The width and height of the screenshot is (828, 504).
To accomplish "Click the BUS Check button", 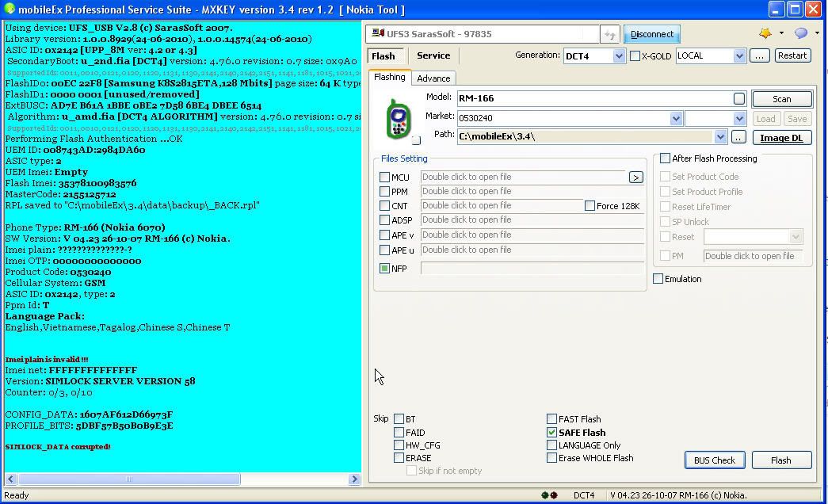I will pos(715,460).
